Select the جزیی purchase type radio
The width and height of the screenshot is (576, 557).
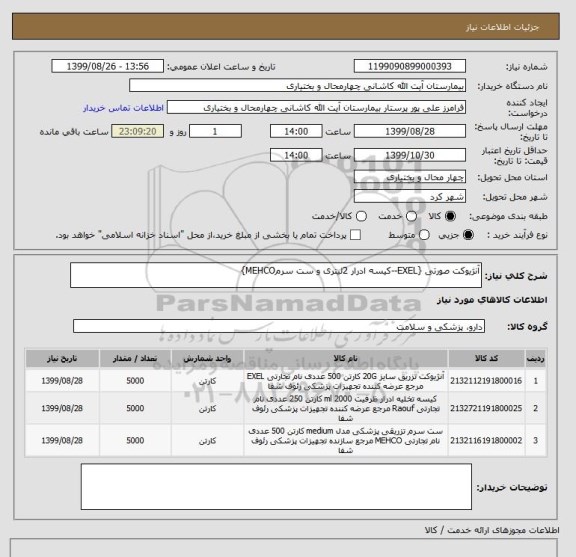[468, 235]
